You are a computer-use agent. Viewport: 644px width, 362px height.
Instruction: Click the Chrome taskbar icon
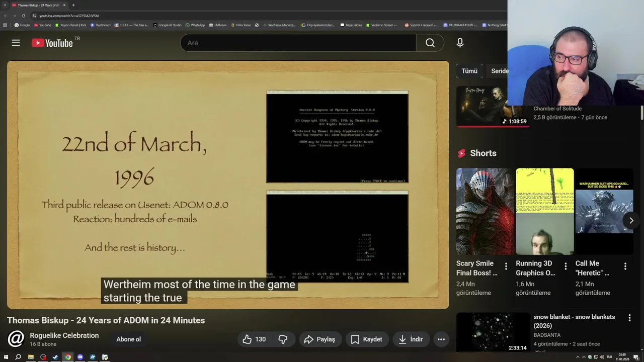point(68,357)
